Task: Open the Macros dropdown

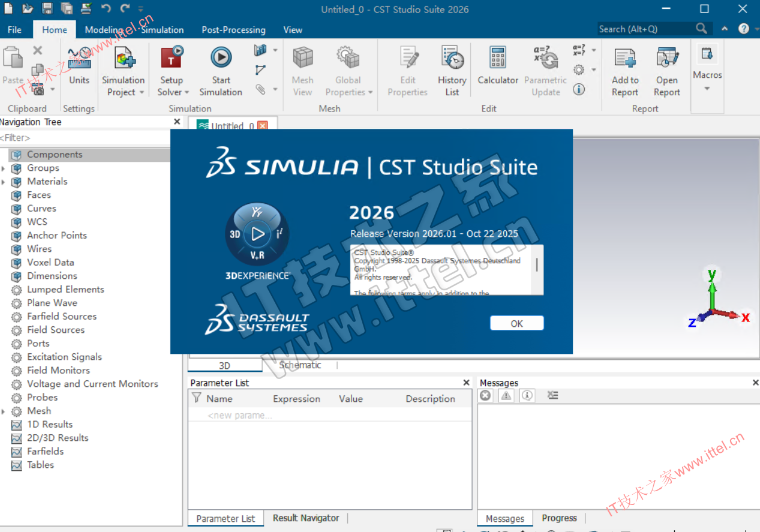Action: point(707,88)
